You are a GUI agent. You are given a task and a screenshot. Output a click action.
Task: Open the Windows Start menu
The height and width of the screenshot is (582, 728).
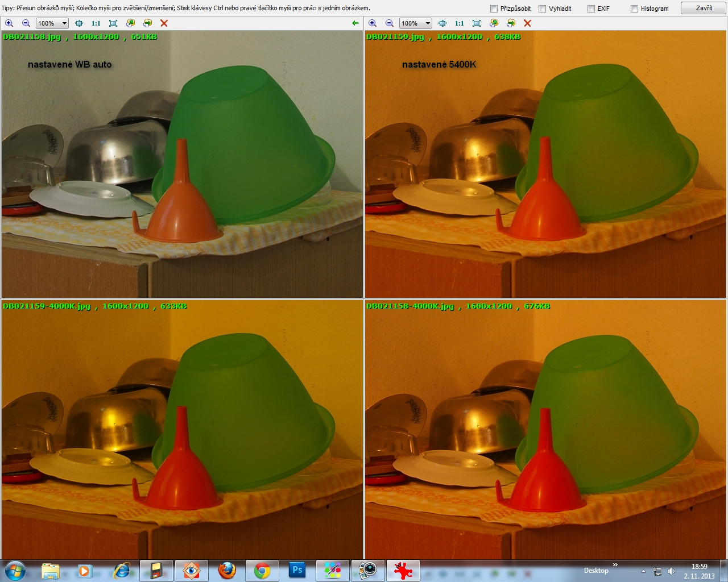pyautogui.click(x=15, y=570)
